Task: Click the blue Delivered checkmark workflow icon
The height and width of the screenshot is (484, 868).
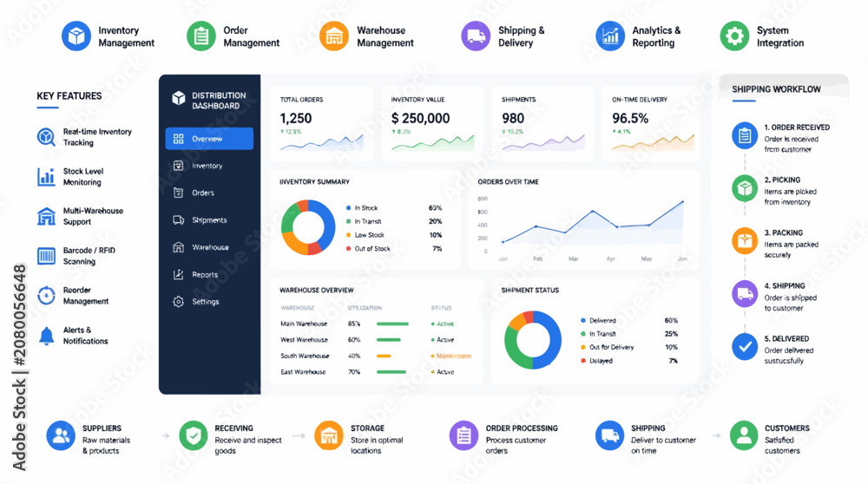Action: 745,347
